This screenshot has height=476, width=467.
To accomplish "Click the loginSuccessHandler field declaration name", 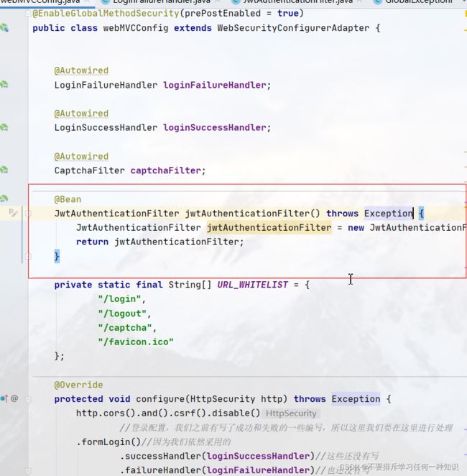I will [x=214, y=127].
